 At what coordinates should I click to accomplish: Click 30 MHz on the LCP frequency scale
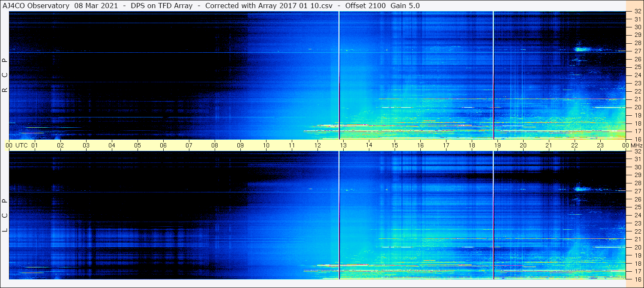coord(638,167)
